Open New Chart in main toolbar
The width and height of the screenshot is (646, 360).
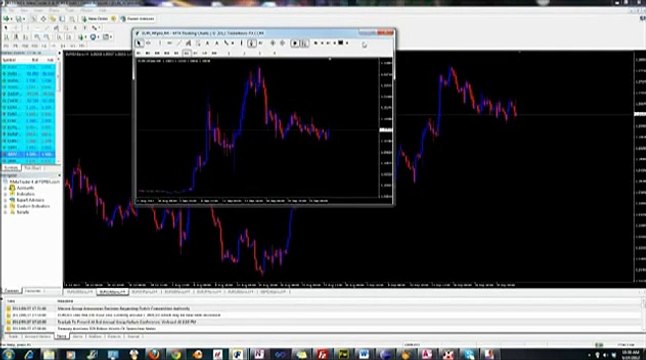(x=6, y=19)
